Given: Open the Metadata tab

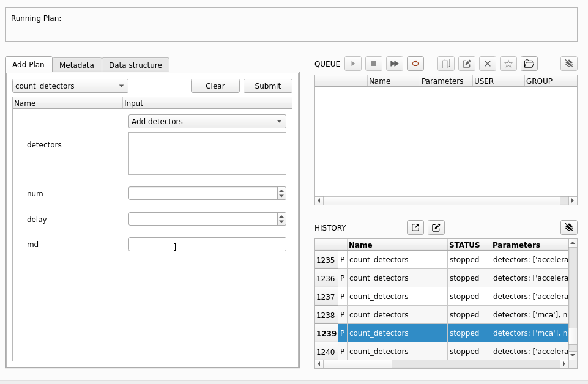Looking at the screenshot, I should tap(77, 65).
